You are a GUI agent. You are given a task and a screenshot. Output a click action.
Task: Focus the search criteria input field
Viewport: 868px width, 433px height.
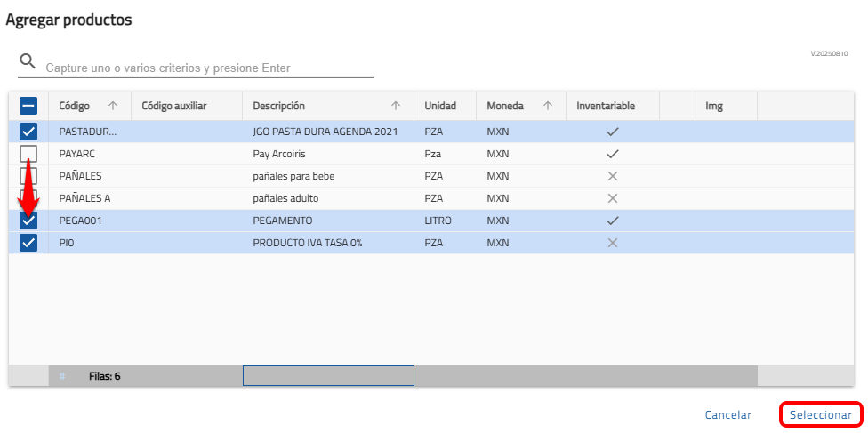click(208, 68)
